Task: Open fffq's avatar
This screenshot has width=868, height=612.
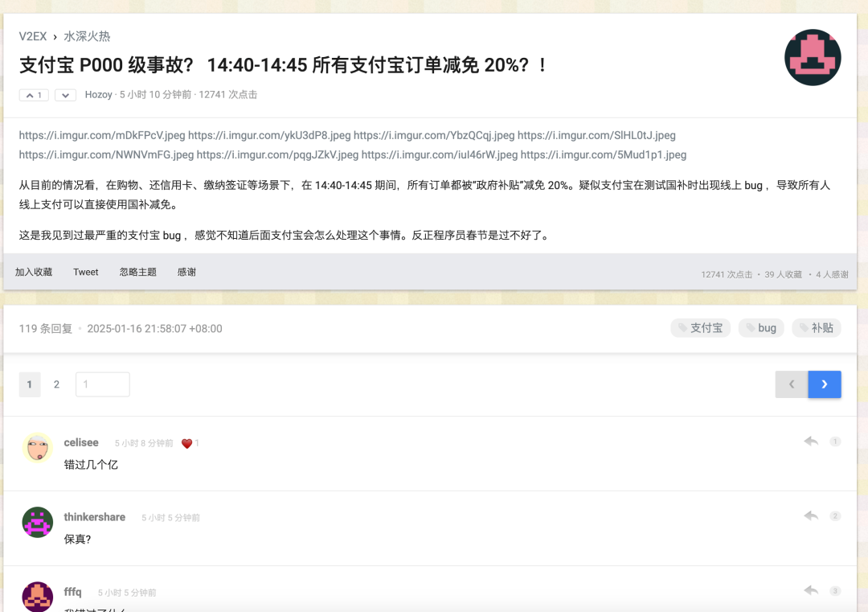Action: 38,597
